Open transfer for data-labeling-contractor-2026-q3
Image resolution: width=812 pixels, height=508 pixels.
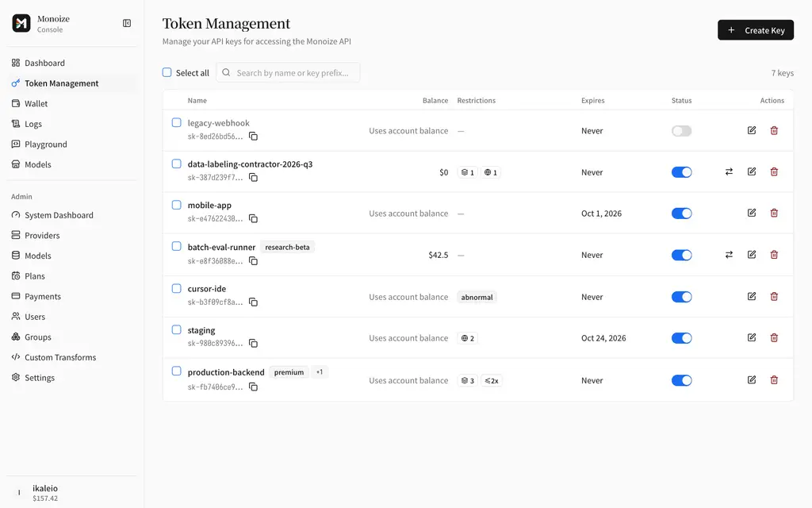coord(729,171)
